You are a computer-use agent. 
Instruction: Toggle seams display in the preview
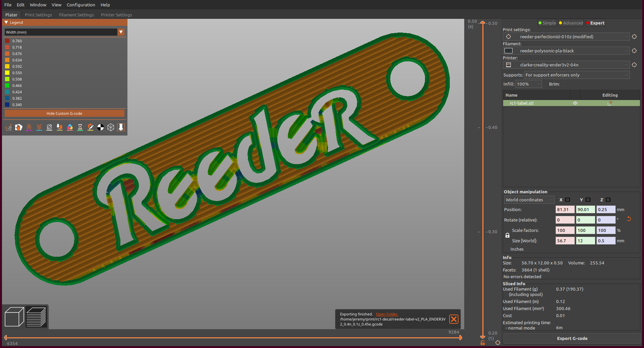(x=49, y=127)
